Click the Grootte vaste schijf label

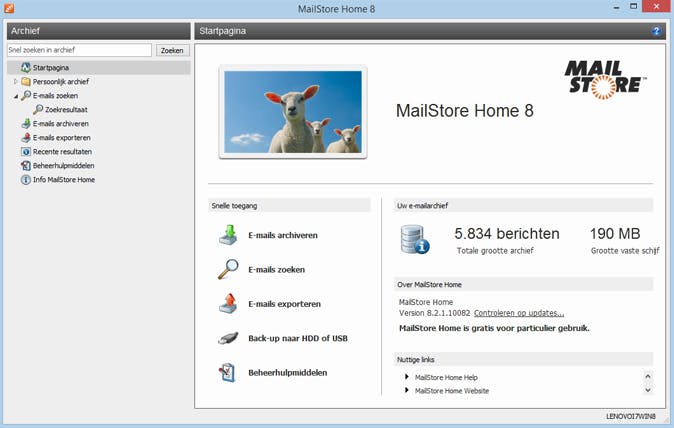625,251
